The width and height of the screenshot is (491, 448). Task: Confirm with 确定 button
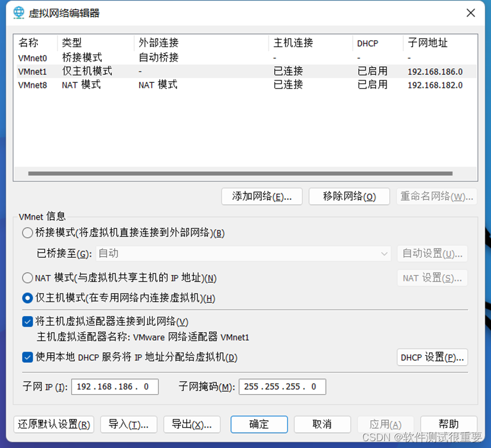[x=259, y=425]
